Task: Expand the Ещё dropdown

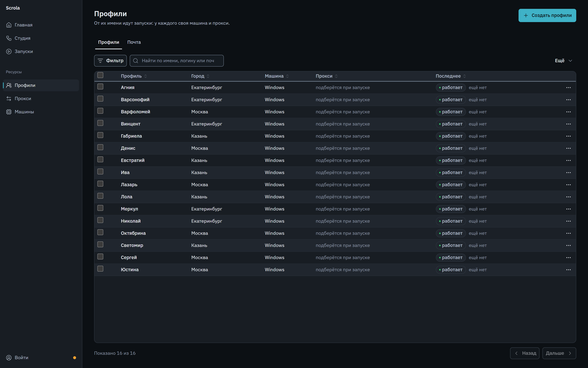Action: (564, 61)
